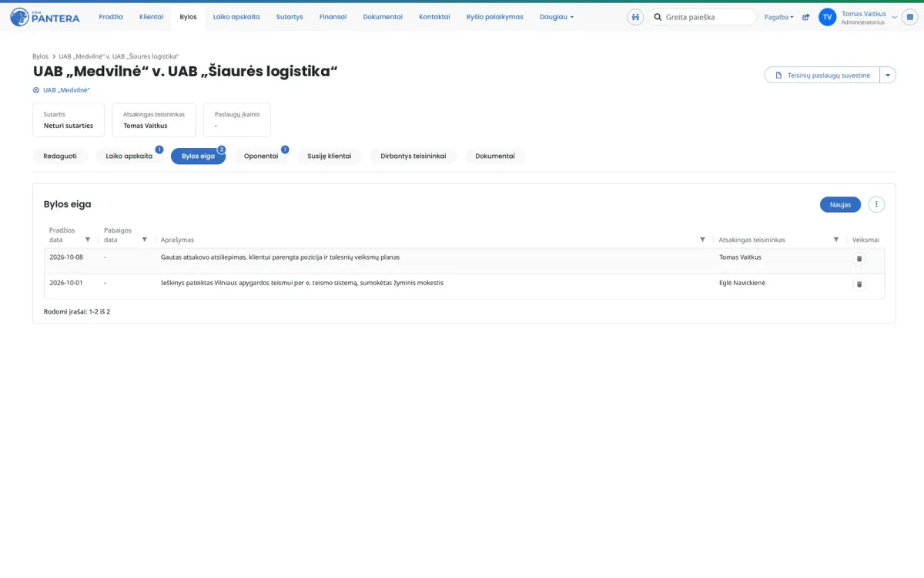Click the Aprašymas column header

point(178,240)
